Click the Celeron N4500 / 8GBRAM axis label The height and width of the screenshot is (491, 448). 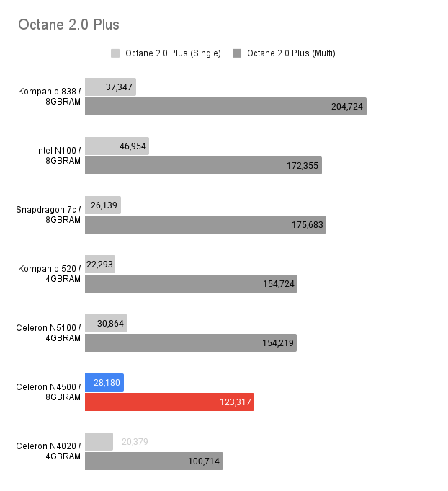point(48,392)
